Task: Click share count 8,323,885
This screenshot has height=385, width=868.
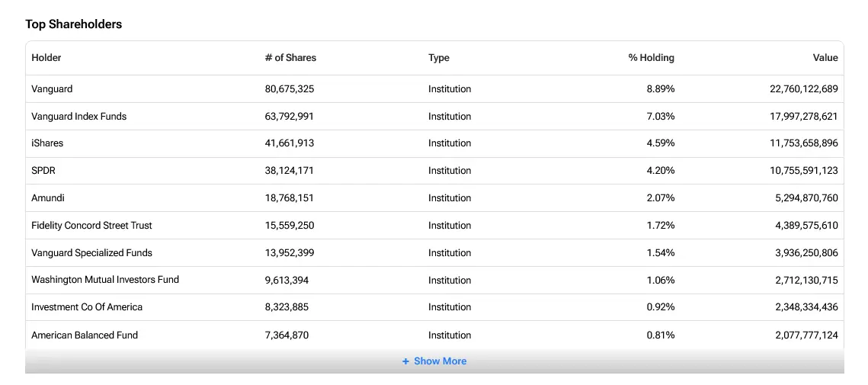Action: tap(287, 307)
